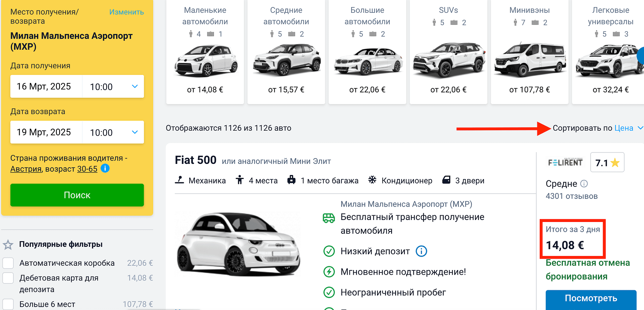Click the Felirent supplier logo

point(565,163)
